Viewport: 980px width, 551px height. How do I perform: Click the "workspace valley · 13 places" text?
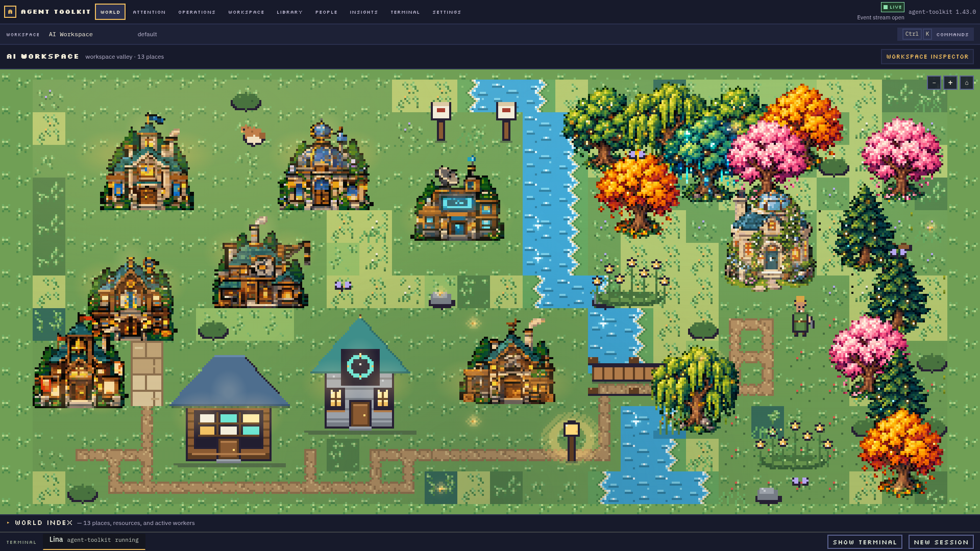click(125, 57)
